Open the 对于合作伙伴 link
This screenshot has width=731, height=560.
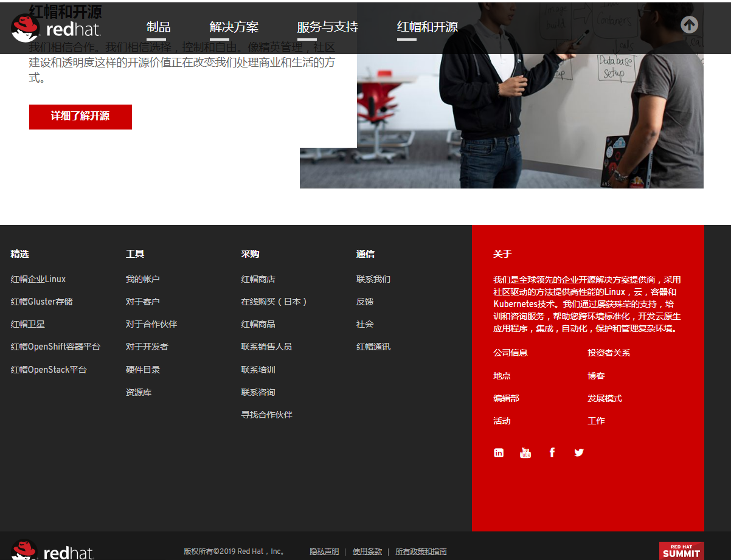coord(151,324)
